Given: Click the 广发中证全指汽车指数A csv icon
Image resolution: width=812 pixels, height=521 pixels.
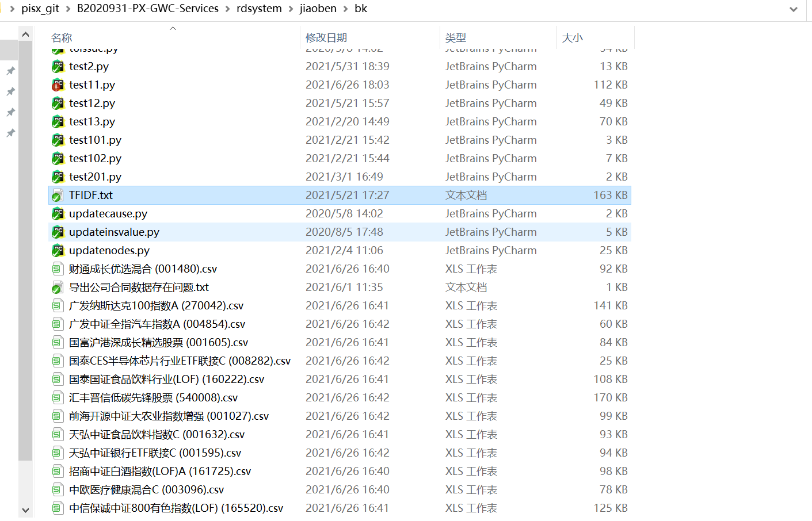Looking at the screenshot, I should [x=58, y=324].
